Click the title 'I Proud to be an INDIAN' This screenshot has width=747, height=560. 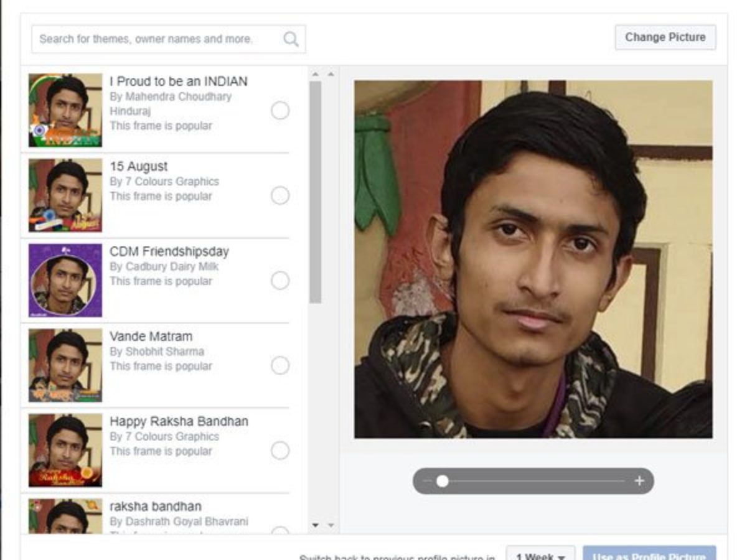(179, 82)
